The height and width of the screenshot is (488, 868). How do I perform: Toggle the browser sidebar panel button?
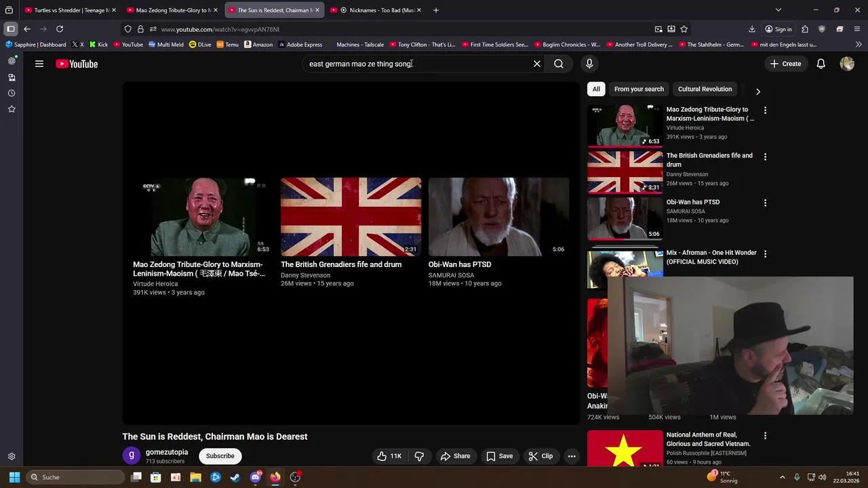click(x=11, y=29)
